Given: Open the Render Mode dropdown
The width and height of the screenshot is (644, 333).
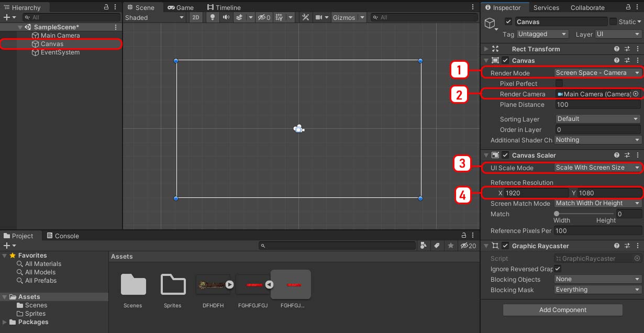Looking at the screenshot, I should coord(597,73).
